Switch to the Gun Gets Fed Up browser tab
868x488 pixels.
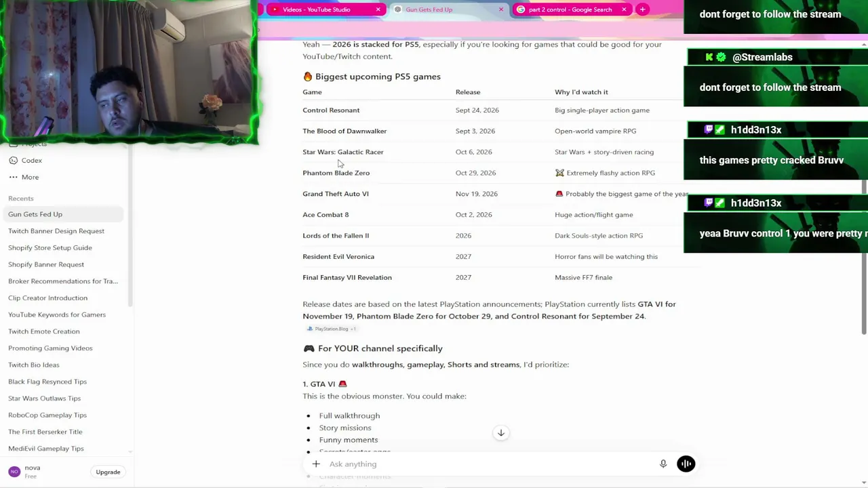(x=448, y=9)
